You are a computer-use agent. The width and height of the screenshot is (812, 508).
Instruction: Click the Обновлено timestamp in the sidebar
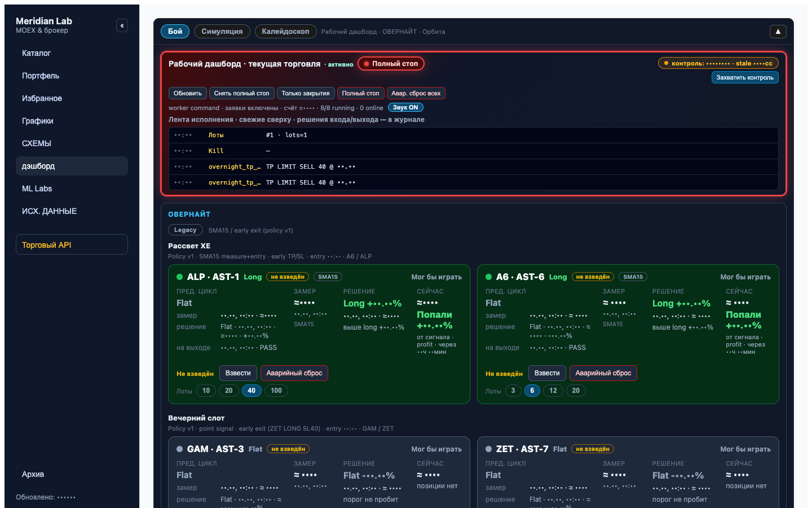click(46, 497)
